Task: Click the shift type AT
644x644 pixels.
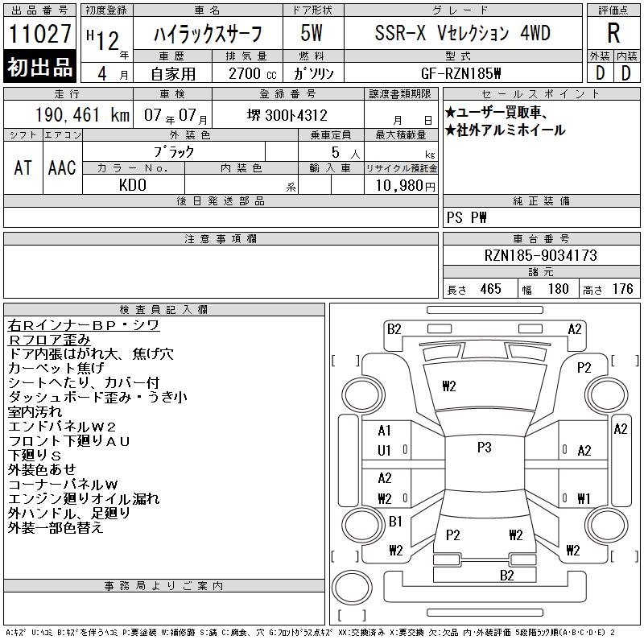Action: point(23,167)
